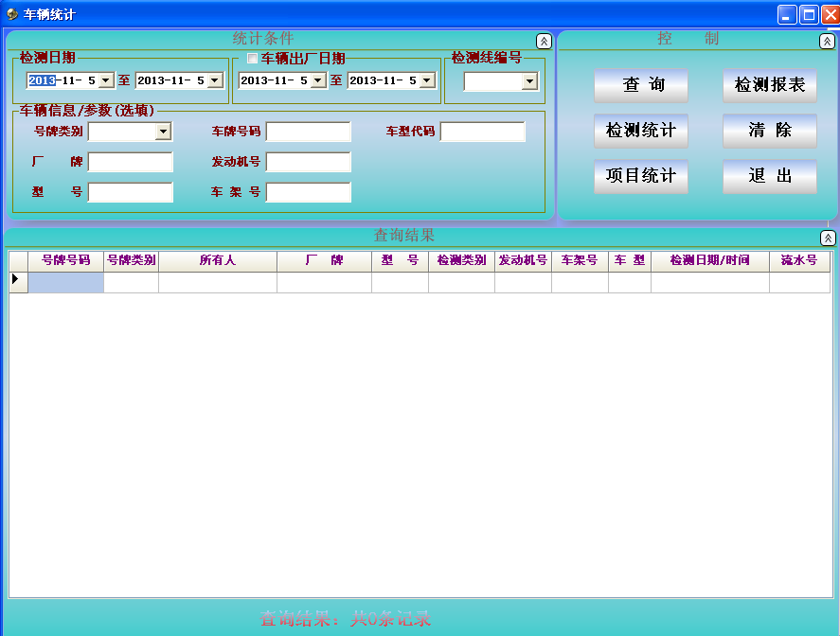The width and height of the screenshot is (840, 636).
Task: Click the 车牌号码 input field
Action: pos(308,132)
